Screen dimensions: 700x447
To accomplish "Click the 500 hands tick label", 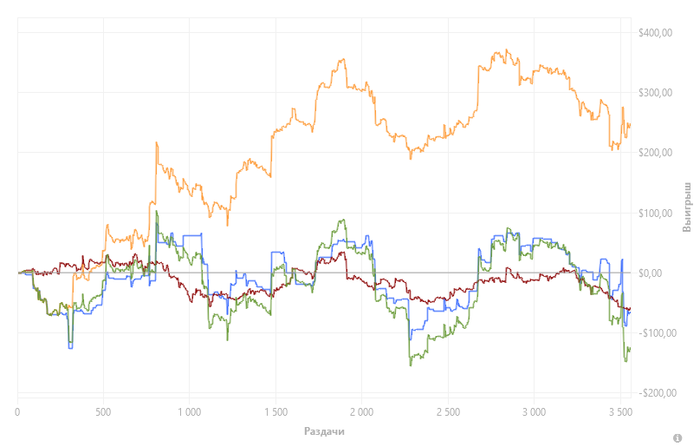I will coord(103,412).
